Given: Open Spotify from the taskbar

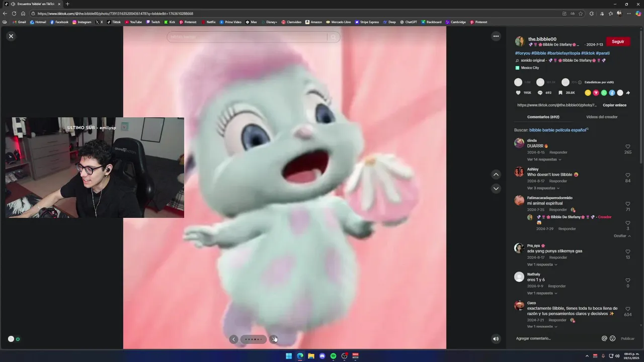Looking at the screenshot, I should coord(333,356).
